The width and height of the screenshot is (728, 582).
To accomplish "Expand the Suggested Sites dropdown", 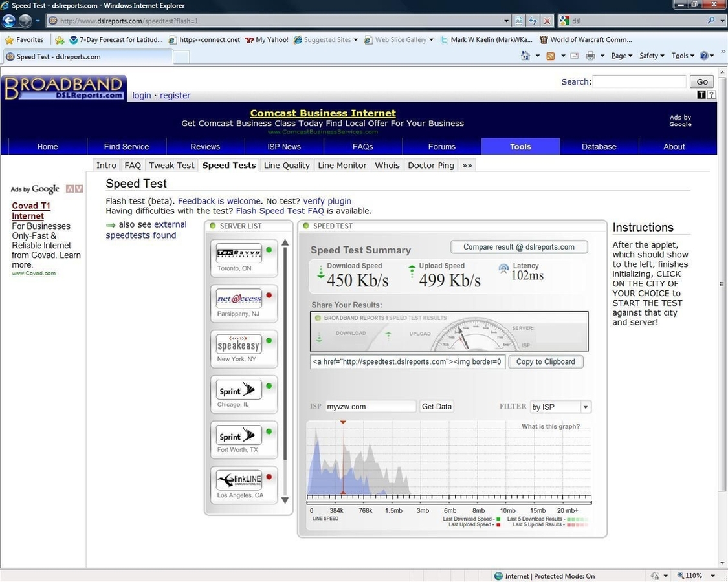I will 356,40.
